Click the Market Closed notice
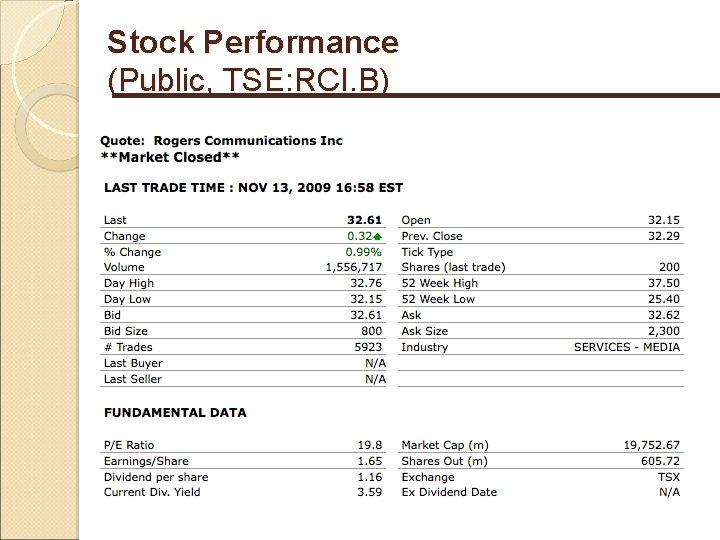The height and width of the screenshot is (540, 720). click(x=170, y=157)
